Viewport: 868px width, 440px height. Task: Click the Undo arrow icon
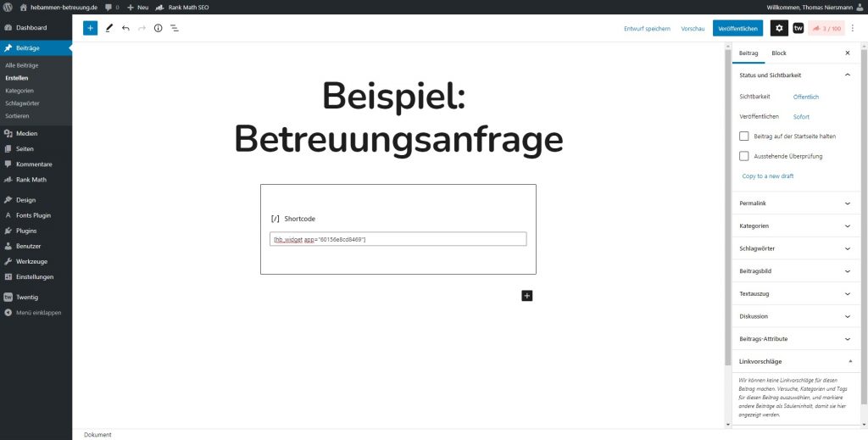(125, 28)
